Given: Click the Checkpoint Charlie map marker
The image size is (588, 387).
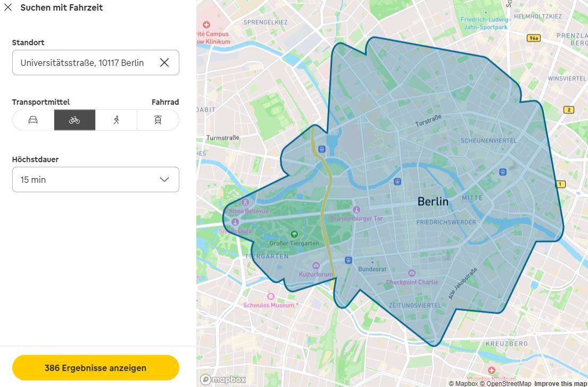Looking at the screenshot, I should tap(411, 273).
